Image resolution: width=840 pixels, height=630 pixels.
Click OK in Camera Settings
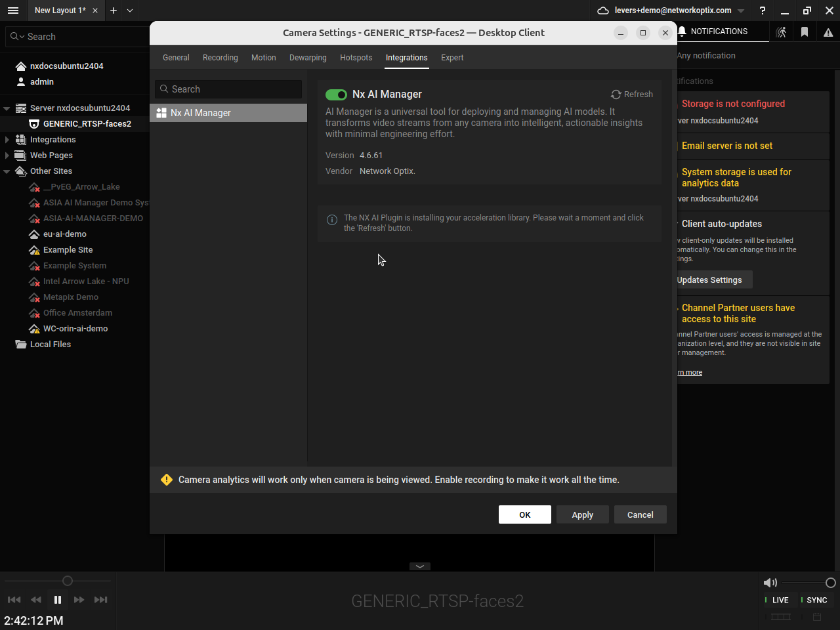tap(525, 514)
